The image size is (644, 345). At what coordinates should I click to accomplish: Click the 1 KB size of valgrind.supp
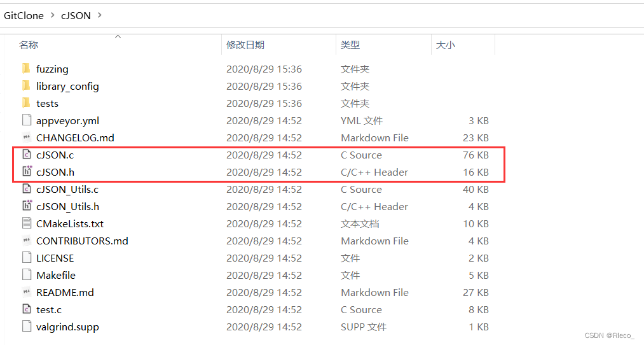(479, 327)
